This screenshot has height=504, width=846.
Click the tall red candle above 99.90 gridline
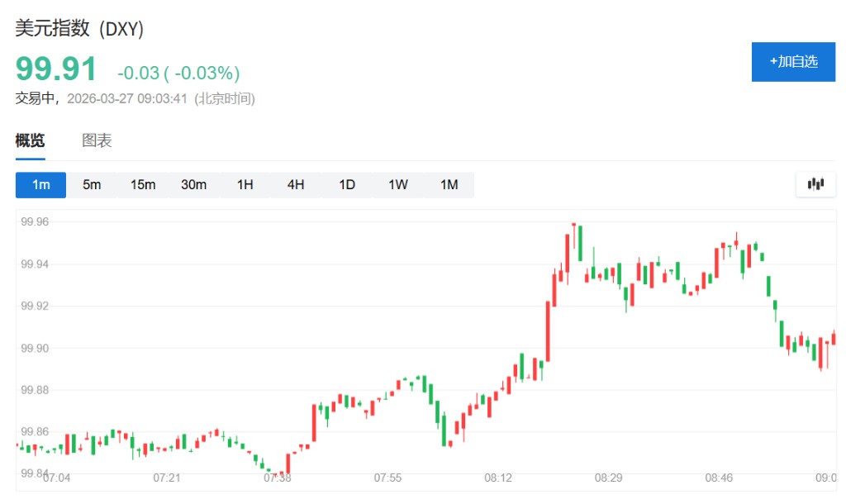pos(548,330)
